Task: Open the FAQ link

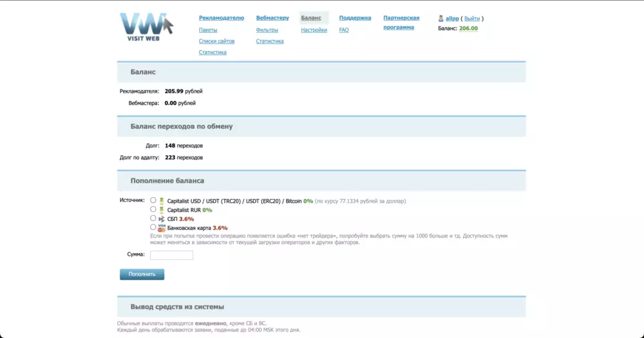Action: 344,30
